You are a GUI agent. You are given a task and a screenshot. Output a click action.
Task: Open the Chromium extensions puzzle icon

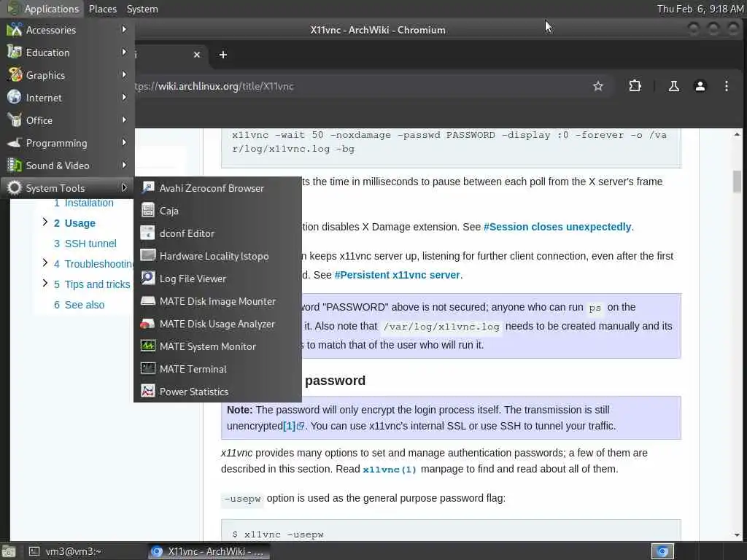click(x=635, y=86)
